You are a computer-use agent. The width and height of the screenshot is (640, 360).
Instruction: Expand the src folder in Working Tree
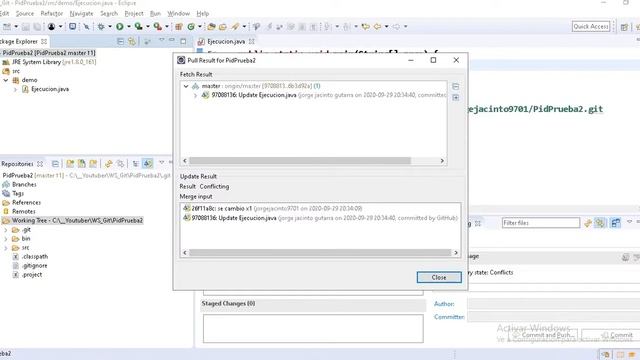point(6,248)
